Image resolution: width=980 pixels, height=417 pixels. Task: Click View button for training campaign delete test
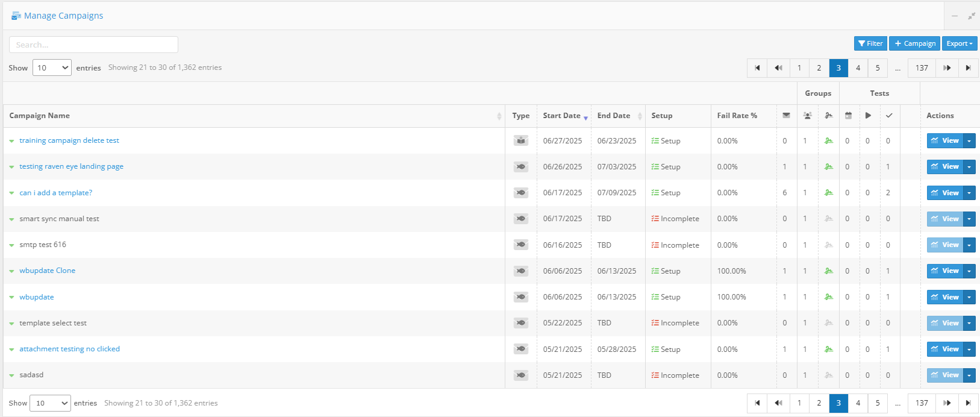point(945,140)
